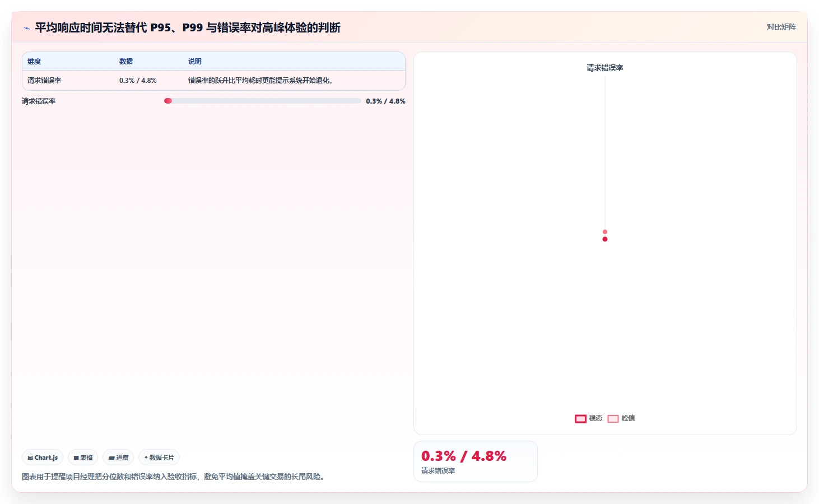Click the Chart.js tag chip
This screenshot has height=504, width=819.
[x=43, y=458]
